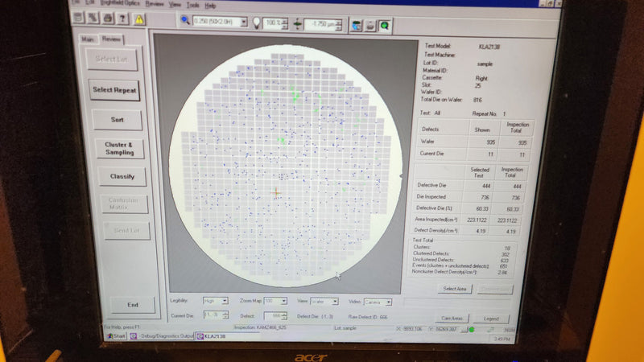
Task: Click the Test Model value KLA2138
Action: [489, 47]
